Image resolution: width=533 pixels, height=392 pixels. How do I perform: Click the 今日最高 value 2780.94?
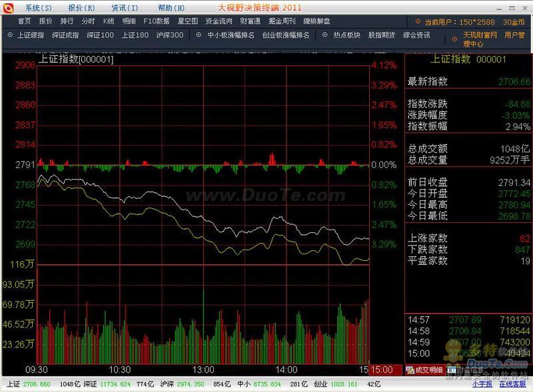pos(514,205)
